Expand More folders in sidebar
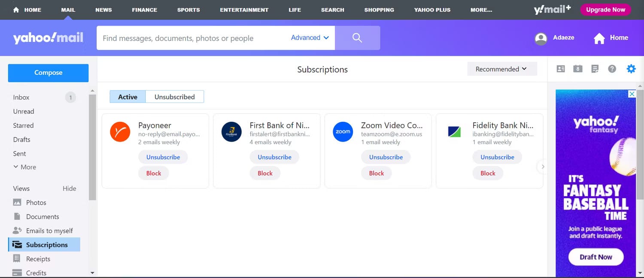644x278 pixels. tap(25, 167)
